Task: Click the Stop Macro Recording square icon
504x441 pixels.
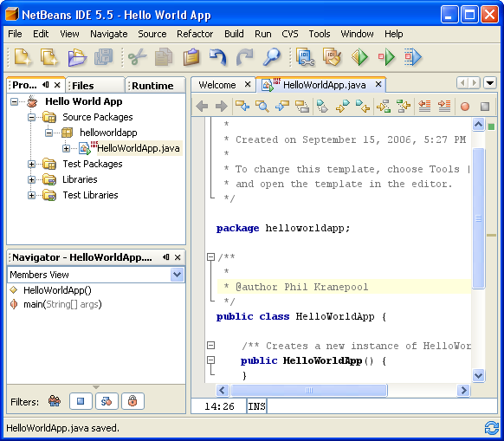Action: pos(485,107)
